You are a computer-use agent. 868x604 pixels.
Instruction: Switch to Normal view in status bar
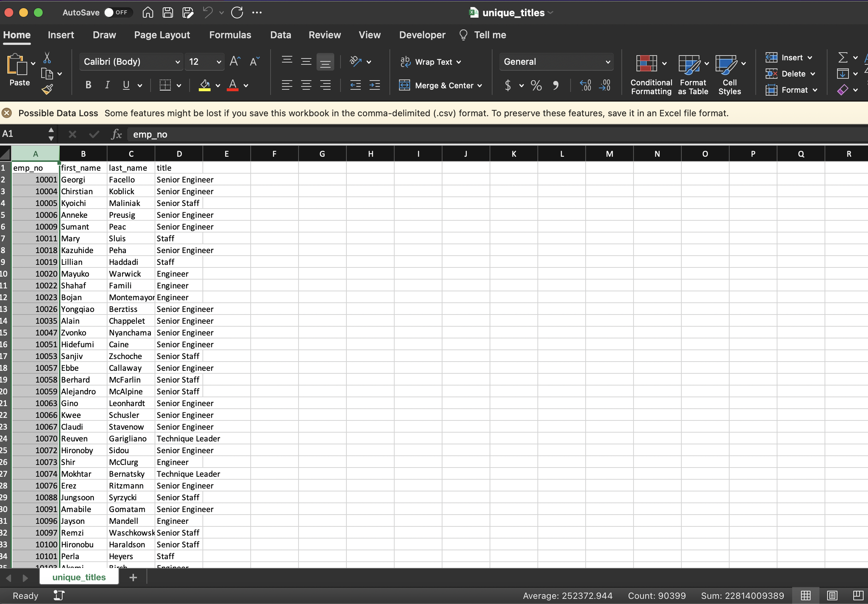click(x=806, y=596)
